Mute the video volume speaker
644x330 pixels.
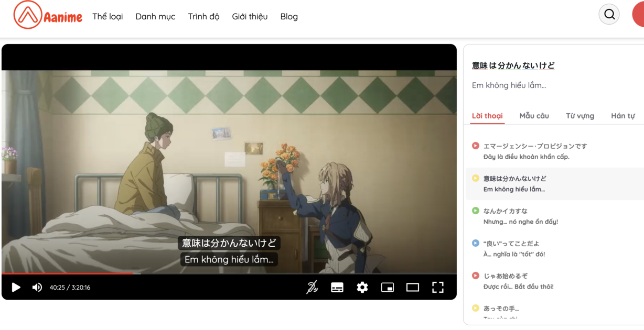[x=37, y=287]
